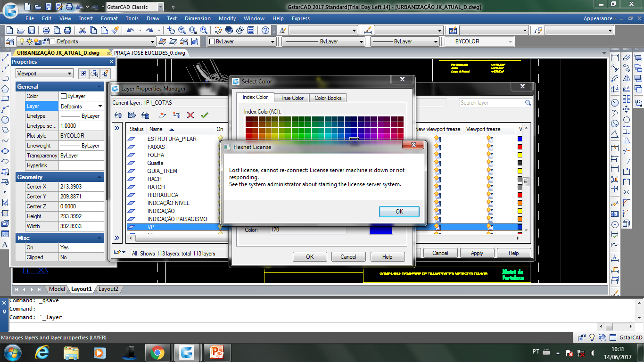Open Internet Explorer from the taskbar

43,352
